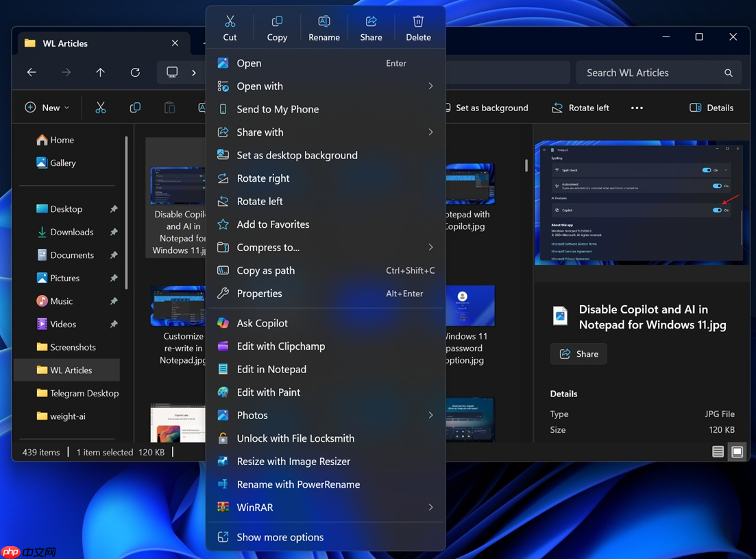Open the See more toolbar menu
Screen dimensions: 756x559
[636, 108]
